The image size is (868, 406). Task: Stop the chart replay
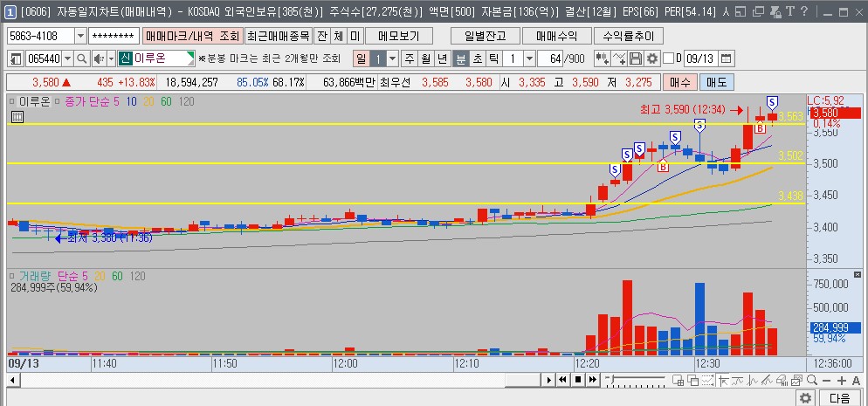click(x=578, y=380)
